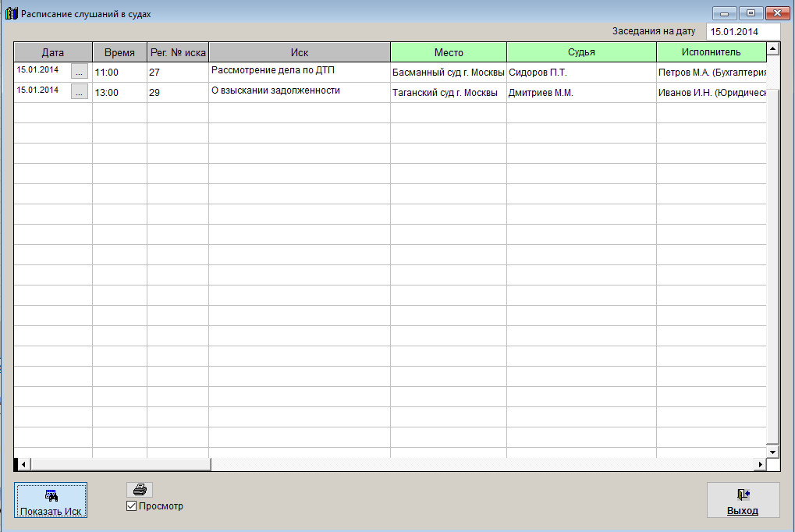Select the time cell 13:00
795x532 pixels.
coord(119,92)
